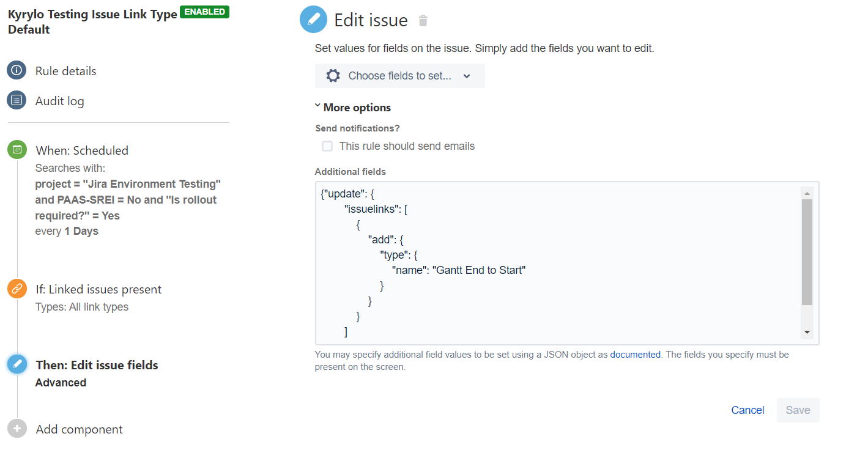Open the 'documented' help link

(x=635, y=354)
